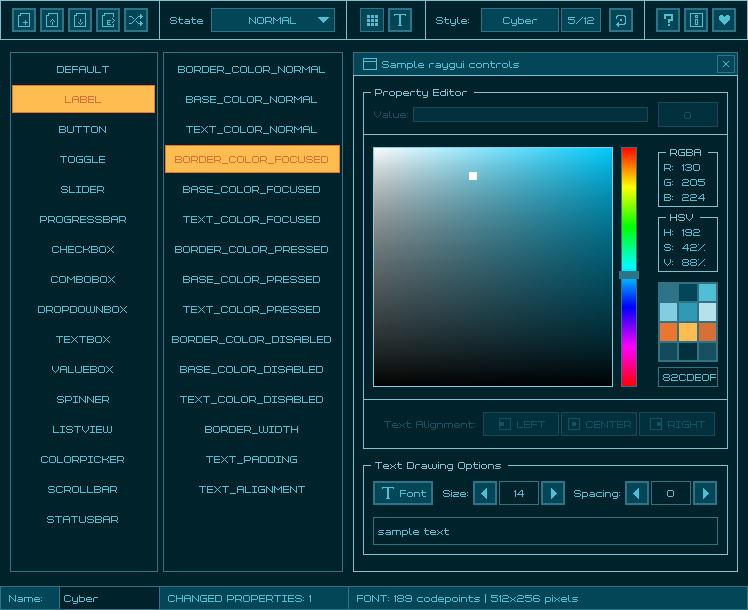The height and width of the screenshot is (610, 748).
Task: Select BASE_COLOR_PRESSED in the property list
Action: 251,279
